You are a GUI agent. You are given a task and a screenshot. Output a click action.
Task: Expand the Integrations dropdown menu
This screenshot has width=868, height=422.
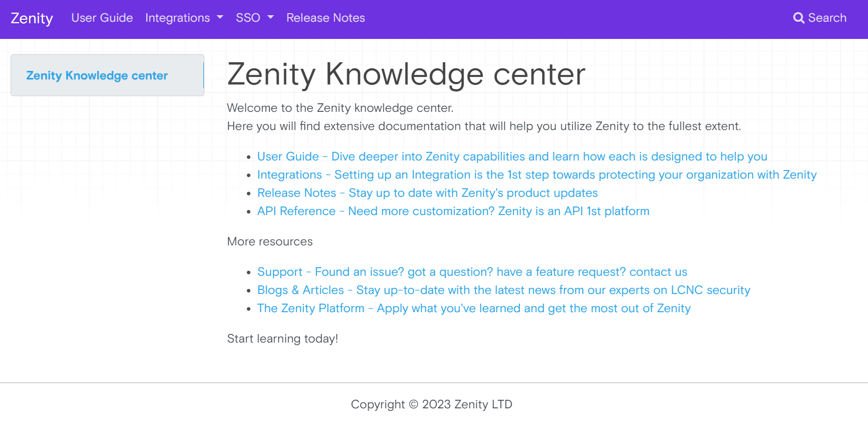click(x=178, y=18)
